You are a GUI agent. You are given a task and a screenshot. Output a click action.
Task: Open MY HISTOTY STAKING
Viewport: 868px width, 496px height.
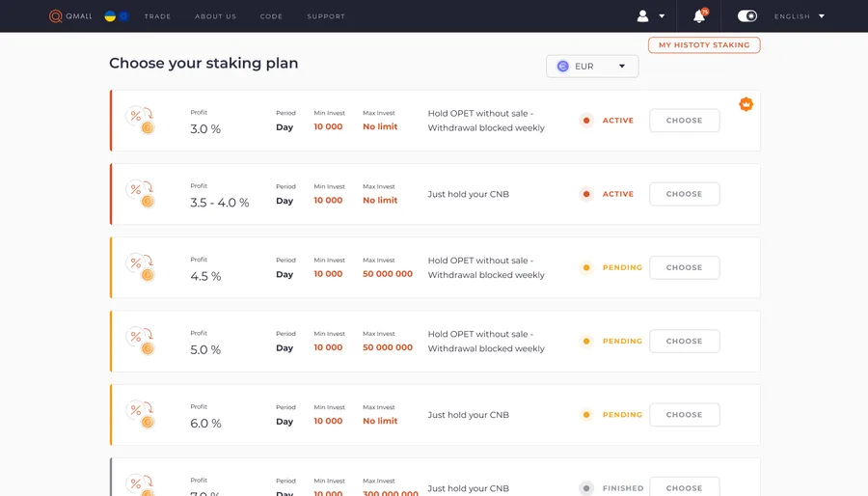[704, 44]
